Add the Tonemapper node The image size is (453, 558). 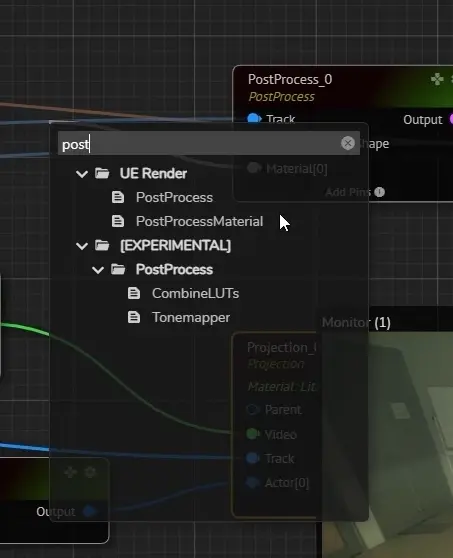[x=191, y=318]
